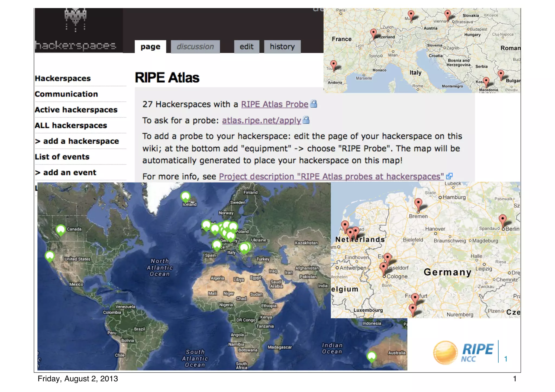Click add a hackerspace sidebar item
This screenshot has height=392, width=555.
pyautogui.click(x=77, y=141)
